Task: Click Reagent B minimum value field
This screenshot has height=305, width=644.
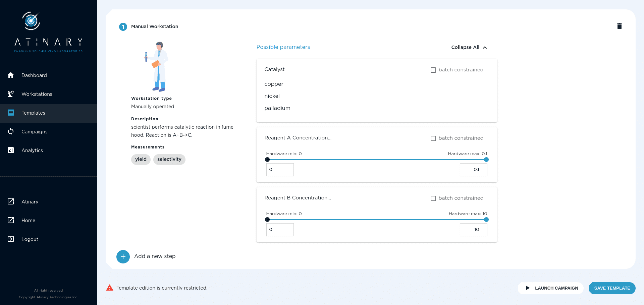Action: [280, 230]
